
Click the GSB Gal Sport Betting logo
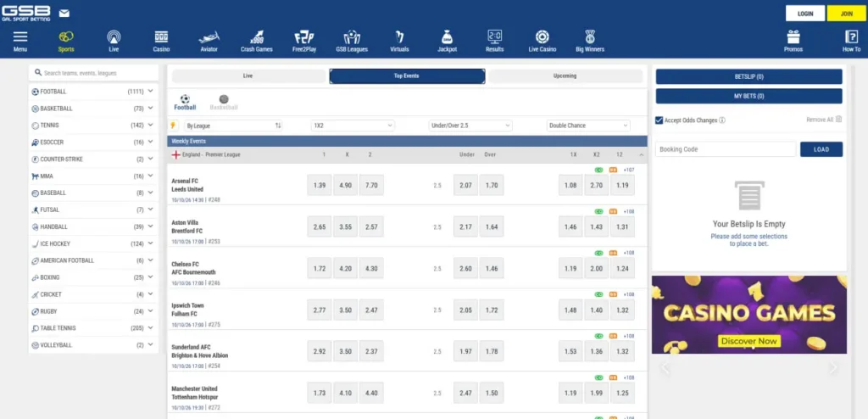(26, 14)
